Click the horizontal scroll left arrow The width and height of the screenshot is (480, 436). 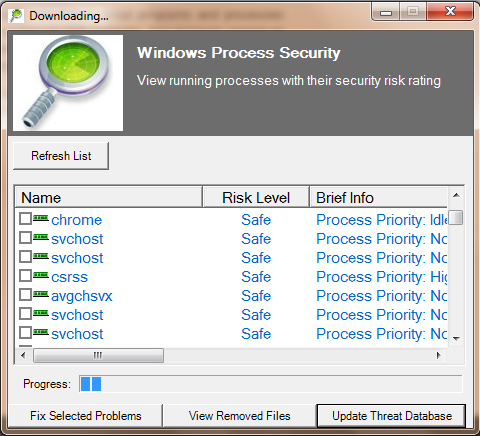[23, 355]
